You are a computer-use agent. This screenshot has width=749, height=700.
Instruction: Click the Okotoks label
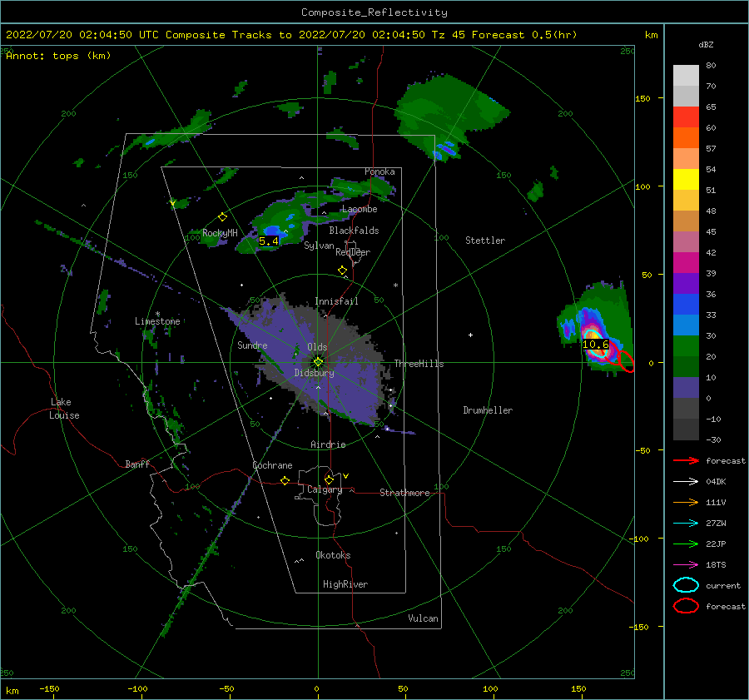click(x=333, y=555)
